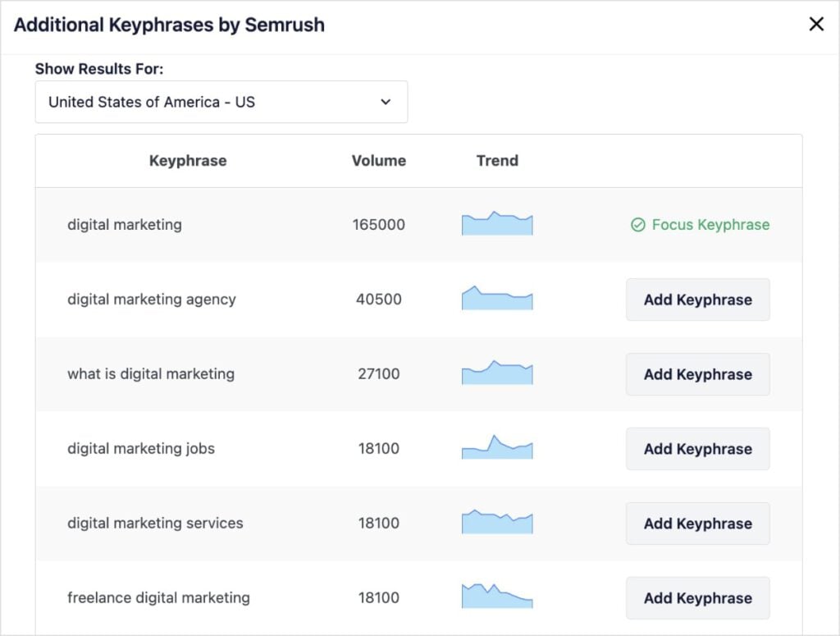Open the trend sparkline for digital marketing services
Image resolution: width=840 pixels, height=636 pixels.
tap(496, 521)
